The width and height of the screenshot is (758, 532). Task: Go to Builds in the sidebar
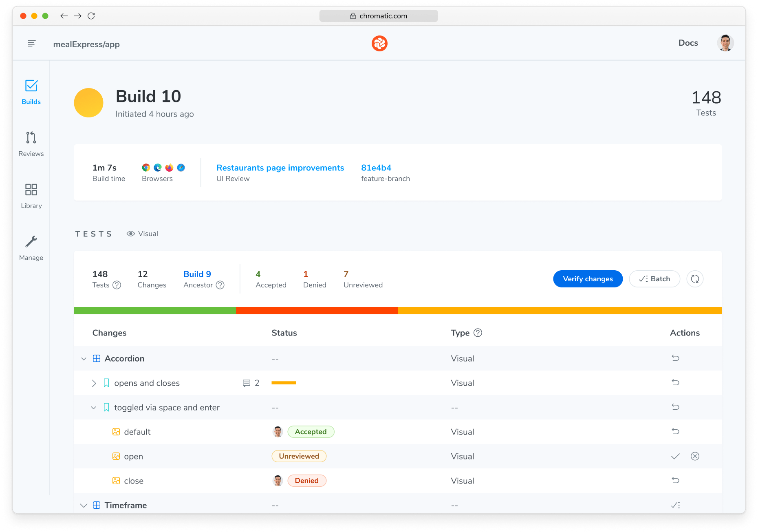[31, 93]
